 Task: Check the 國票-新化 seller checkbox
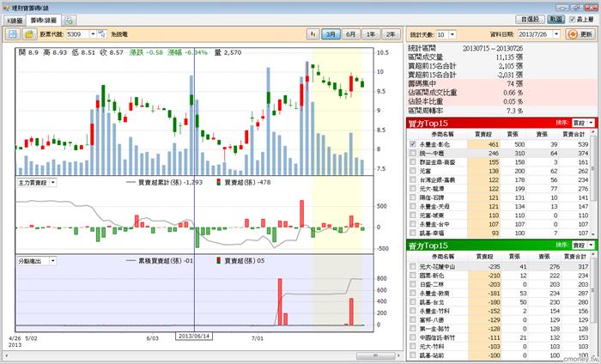click(412, 275)
